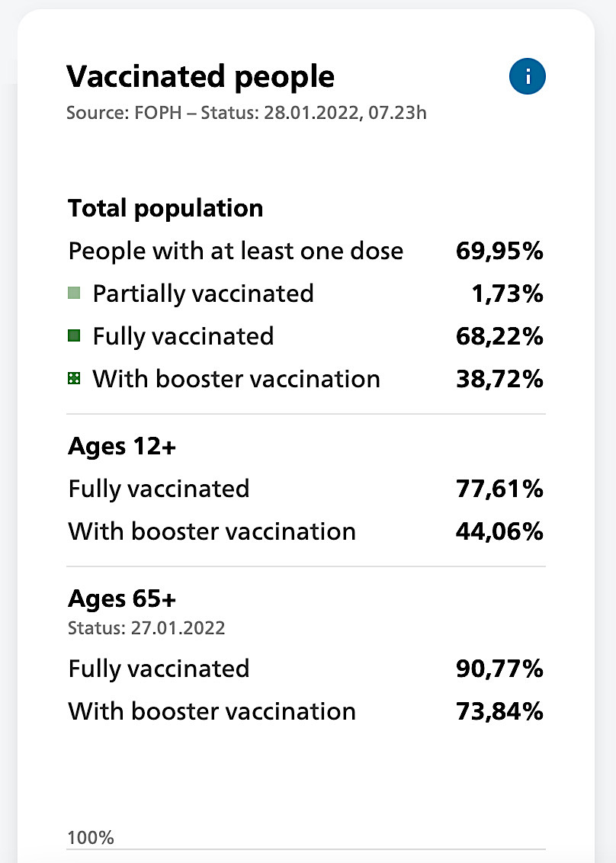Click the Status: 27.01.2022 note
Viewport: 616px width, 863px height.
click(146, 628)
